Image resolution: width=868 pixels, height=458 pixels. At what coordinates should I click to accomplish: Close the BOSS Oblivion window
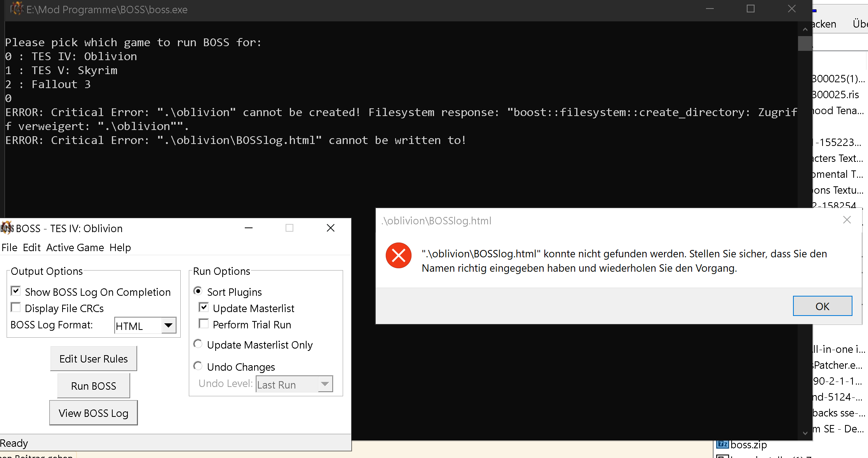click(x=331, y=228)
